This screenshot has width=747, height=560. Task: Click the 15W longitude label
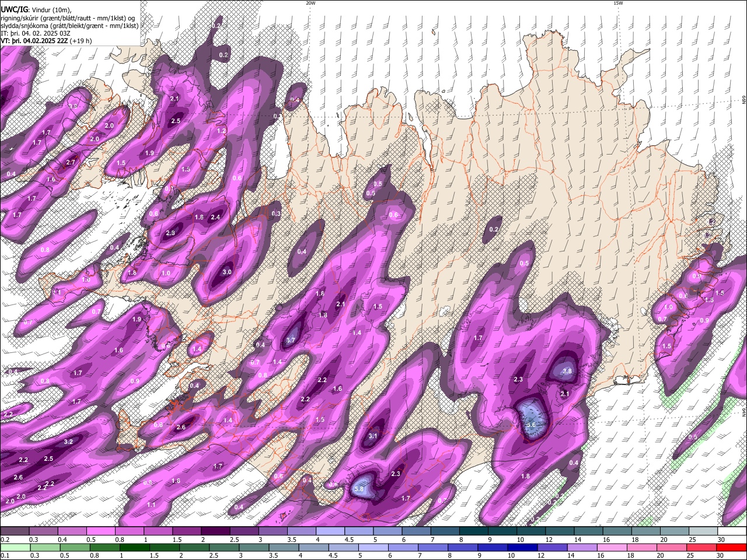pyautogui.click(x=618, y=3)
